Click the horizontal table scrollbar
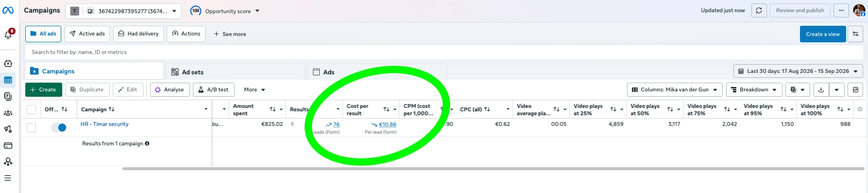Screen dimensions: 868x193 tap(493, 169)
